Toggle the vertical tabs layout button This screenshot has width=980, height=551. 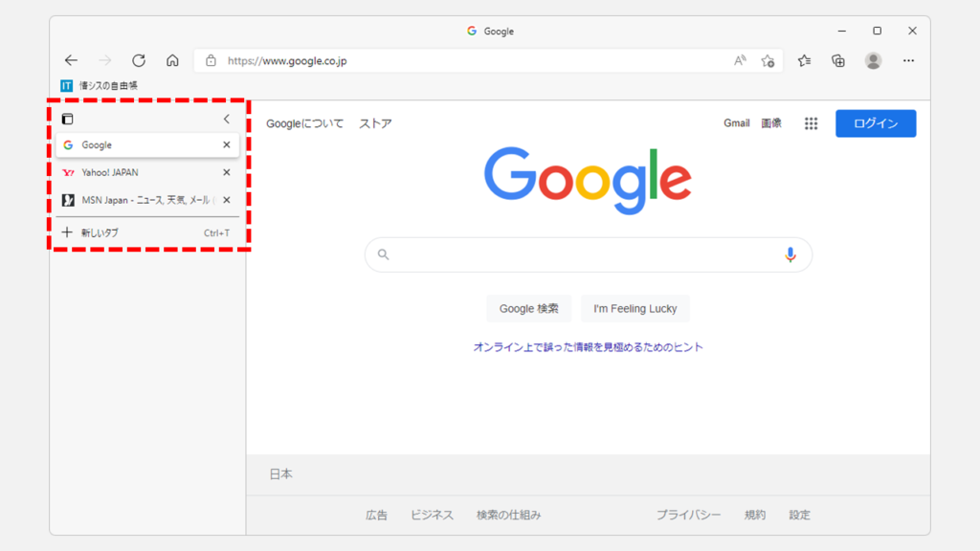point(67,120)
